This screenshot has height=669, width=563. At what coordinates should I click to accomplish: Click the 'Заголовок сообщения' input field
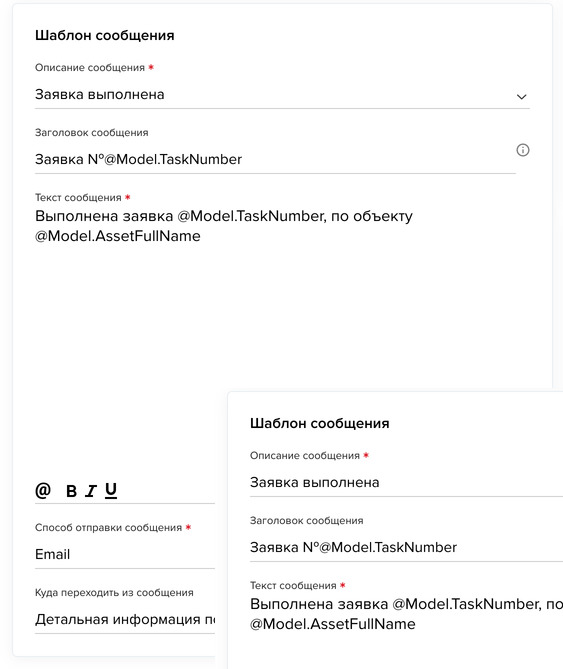[x=275, y=160]
